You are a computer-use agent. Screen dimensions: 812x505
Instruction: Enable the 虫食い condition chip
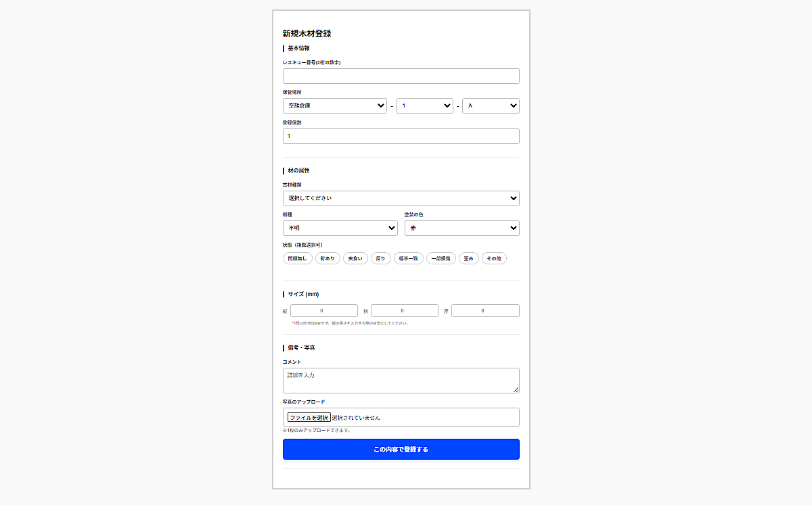[355, 258]
